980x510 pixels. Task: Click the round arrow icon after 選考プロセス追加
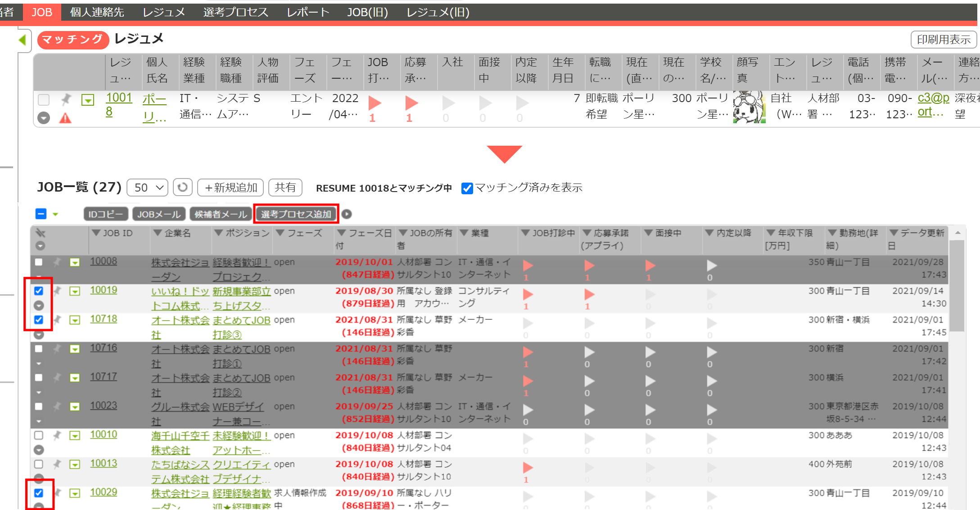[346, 214]
